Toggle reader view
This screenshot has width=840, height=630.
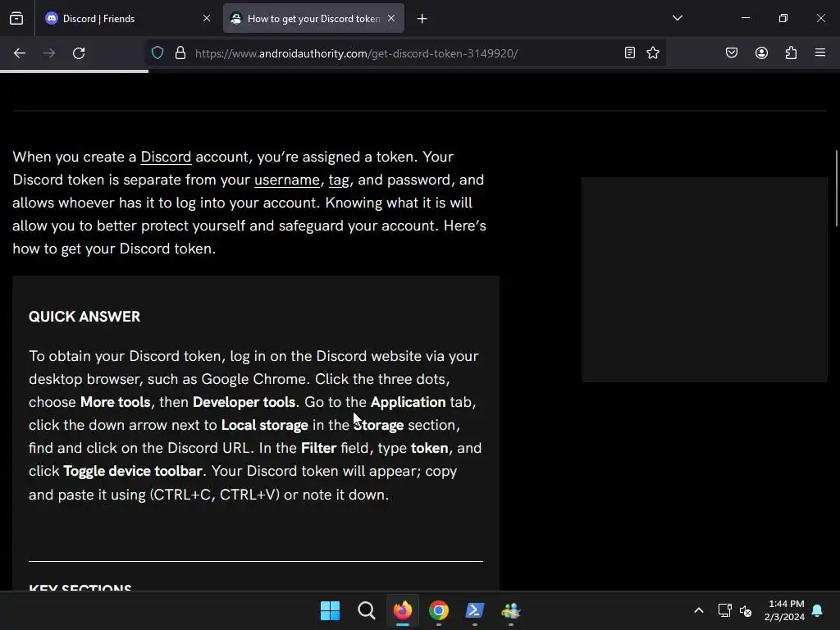pos(630,53)
